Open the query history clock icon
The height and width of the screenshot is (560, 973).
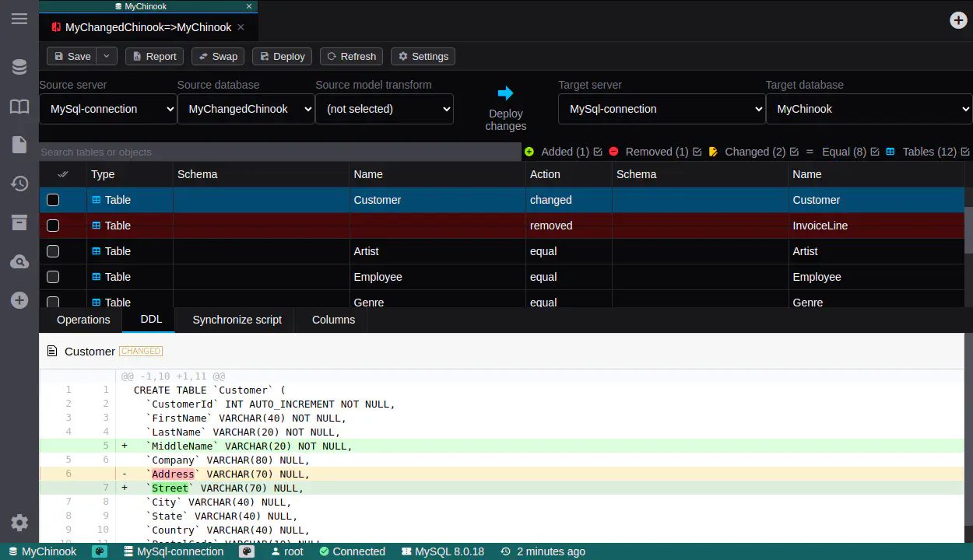[x=19, y=184]
